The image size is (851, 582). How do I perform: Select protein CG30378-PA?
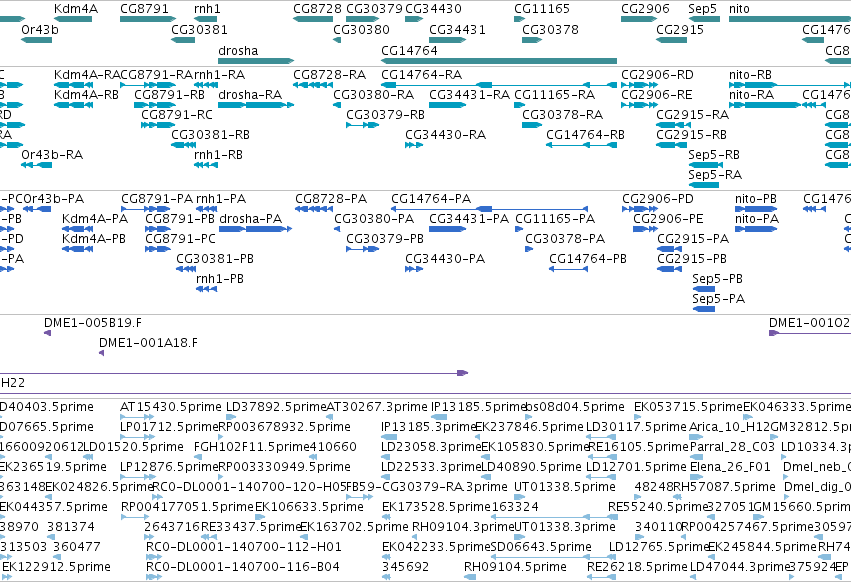(529, 249)
